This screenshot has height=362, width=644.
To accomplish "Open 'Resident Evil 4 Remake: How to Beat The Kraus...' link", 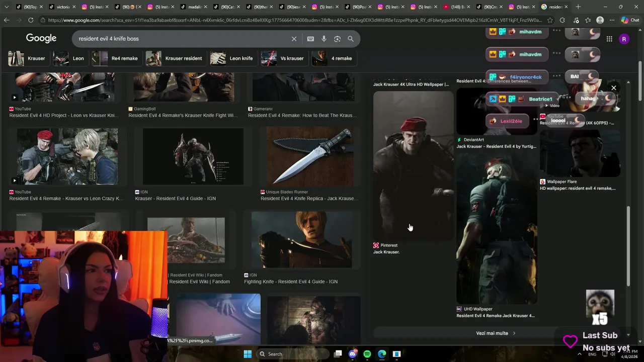I will (x=302, y=115).
